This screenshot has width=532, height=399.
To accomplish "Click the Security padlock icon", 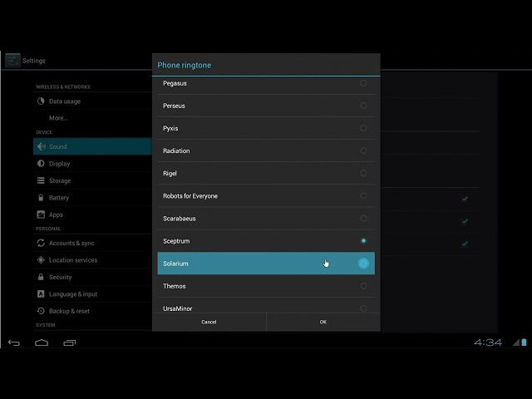I will [41, 277].
